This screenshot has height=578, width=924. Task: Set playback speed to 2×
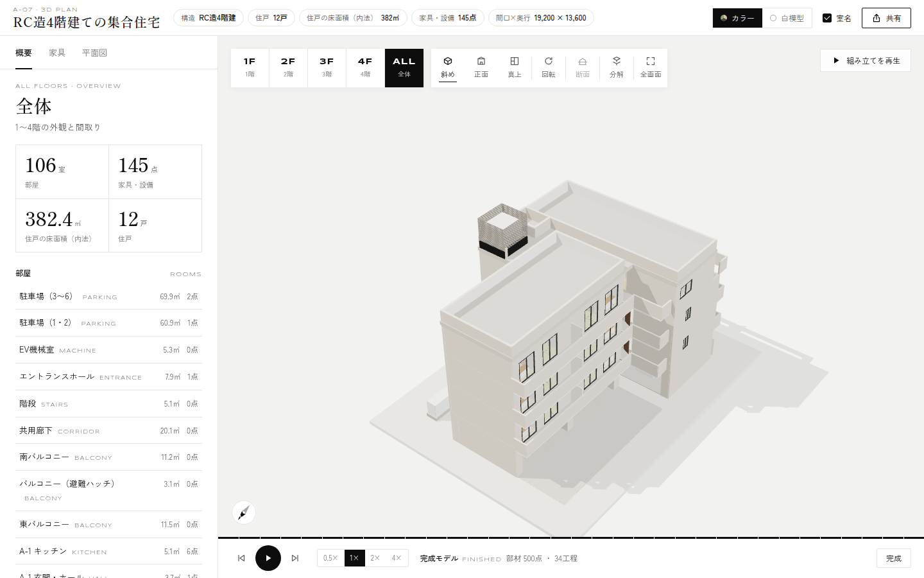[375, 558]
